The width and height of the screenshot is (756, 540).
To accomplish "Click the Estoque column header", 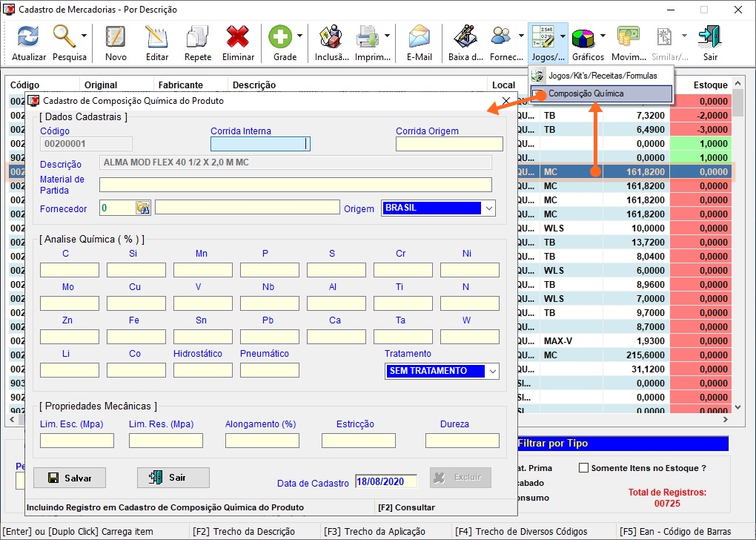I will [x=710, y=85].
